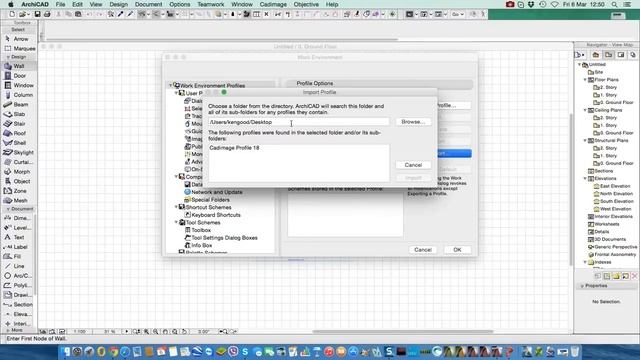
Task: Select the Morph tool
Action: (19, 171)
